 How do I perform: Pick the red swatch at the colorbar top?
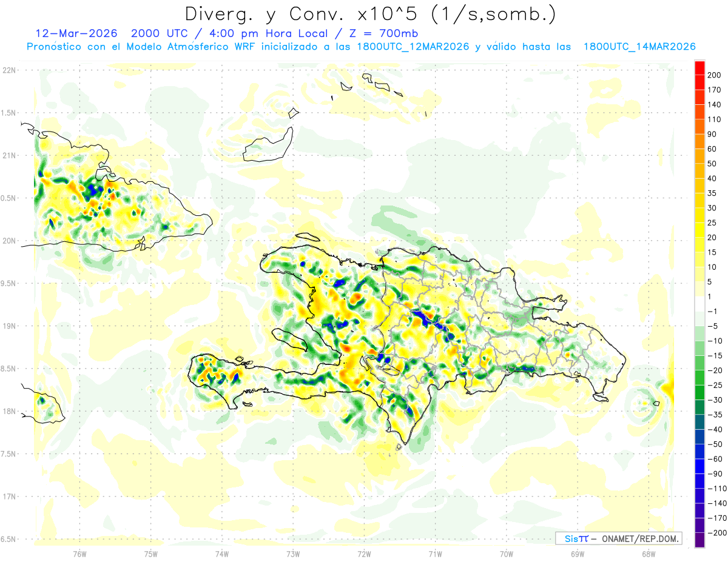pyautogui.click(x=699, y=67)
